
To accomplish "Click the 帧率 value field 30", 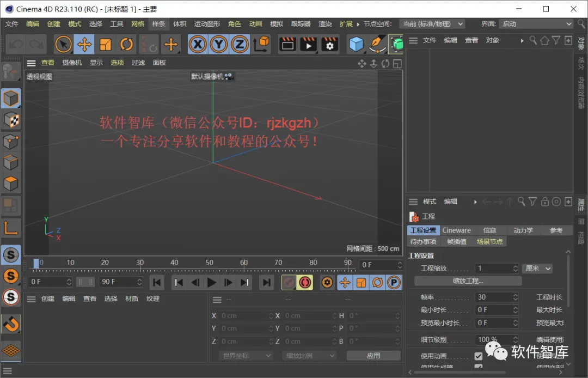I will [x=497, y=297].
